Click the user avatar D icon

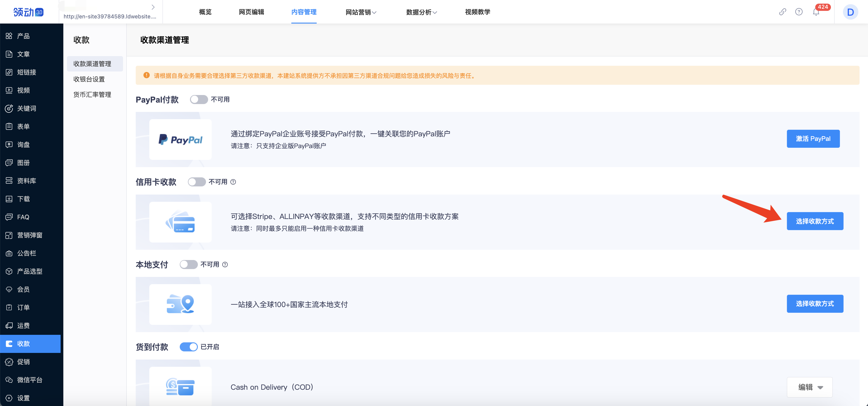point(850,12)
